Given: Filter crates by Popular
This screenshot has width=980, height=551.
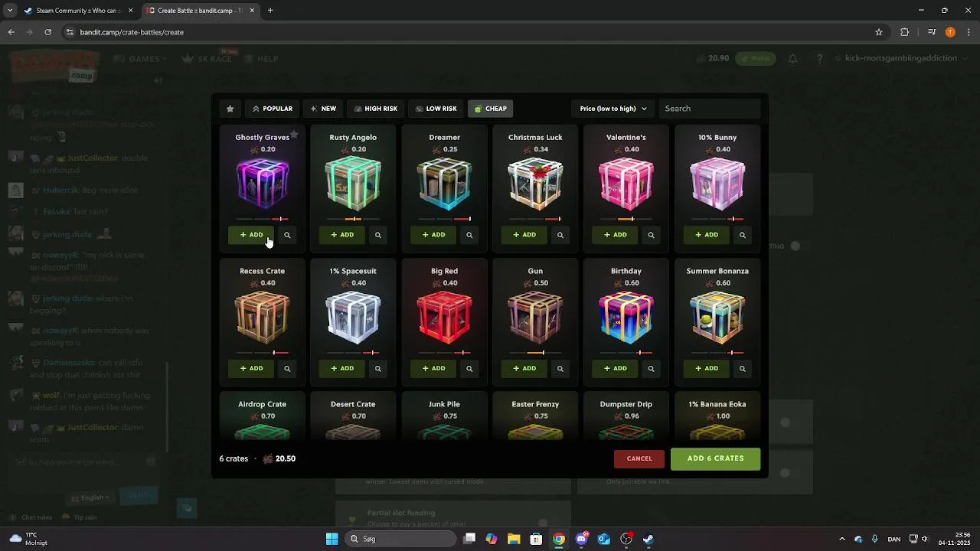Looking at the screenshot, I should pyautogui.click(x=273, y=109).
